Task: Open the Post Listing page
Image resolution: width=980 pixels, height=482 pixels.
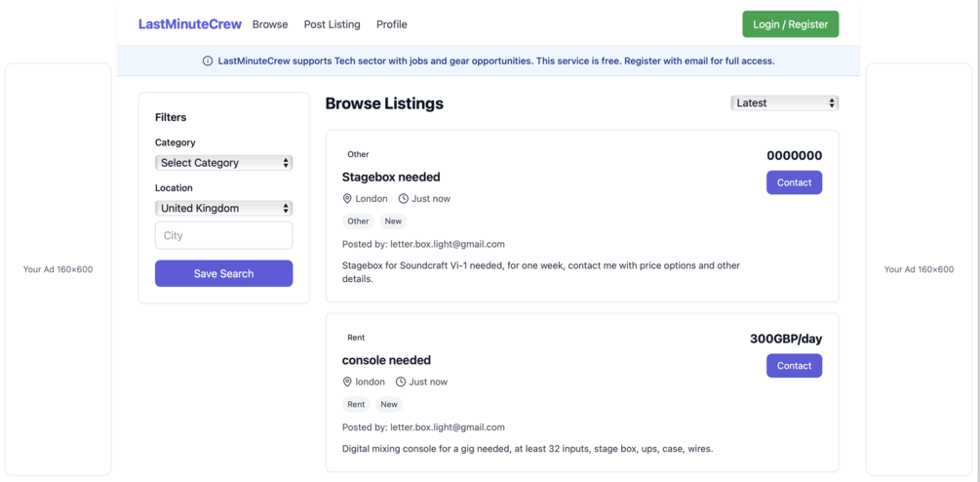Action: point(332,24)
